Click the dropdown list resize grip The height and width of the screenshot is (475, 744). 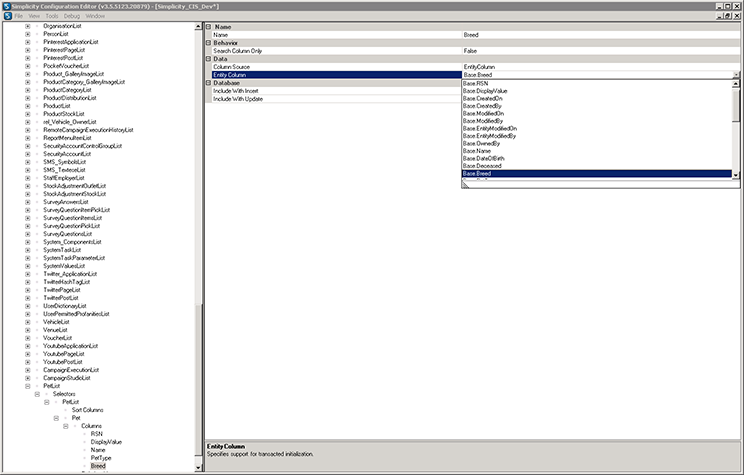[x=466, y=185]
